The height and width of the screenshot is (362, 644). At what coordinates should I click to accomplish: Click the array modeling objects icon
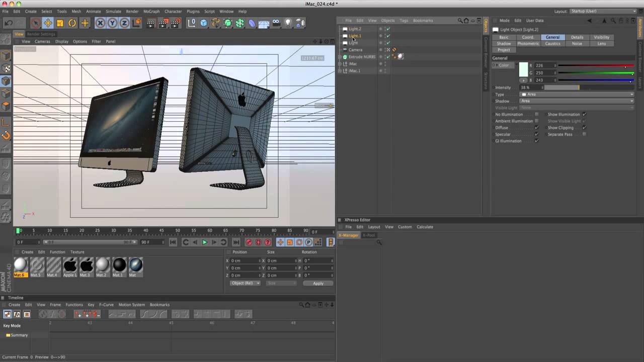click(240, 23)
